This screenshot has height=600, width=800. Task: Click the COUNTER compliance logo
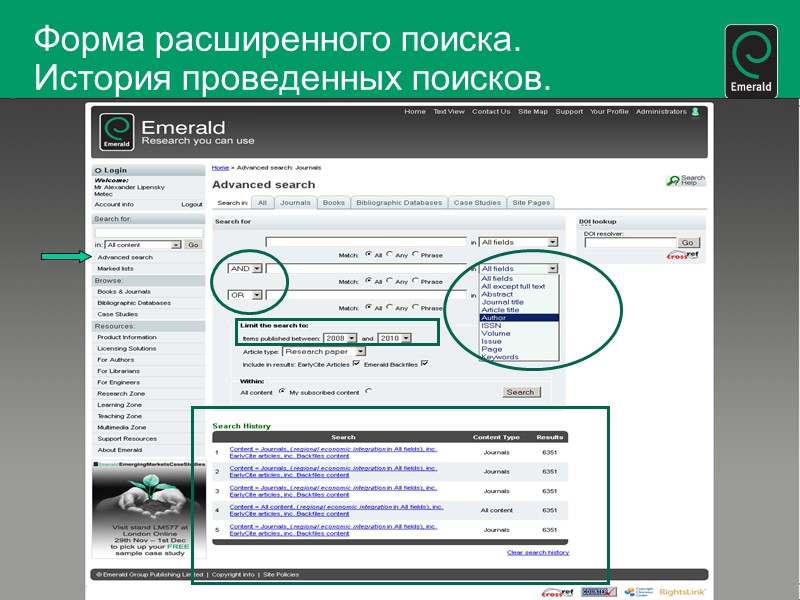(x=596, y=591)
